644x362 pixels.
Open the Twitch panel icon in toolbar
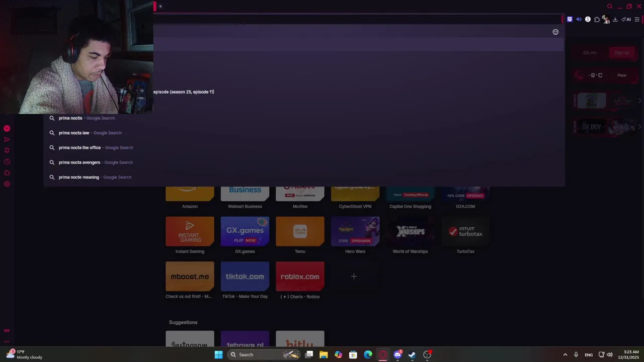point(570,19)
